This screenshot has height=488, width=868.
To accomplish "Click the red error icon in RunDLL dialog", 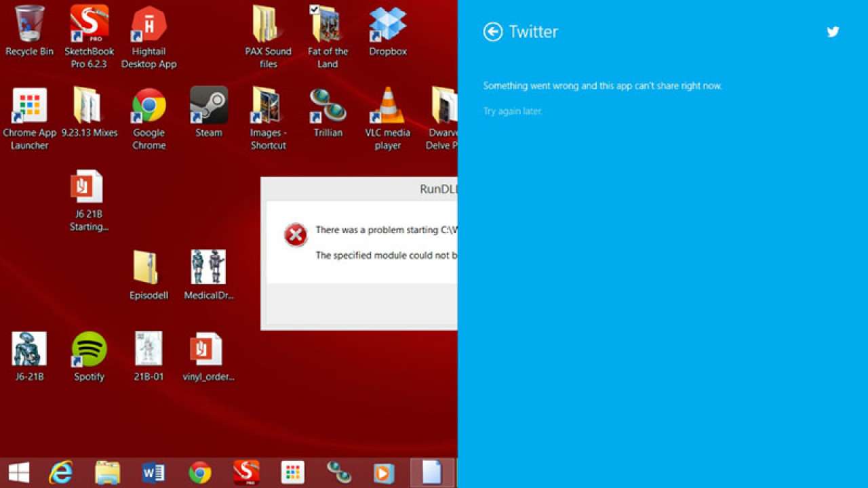I will (x=295, y=235).
